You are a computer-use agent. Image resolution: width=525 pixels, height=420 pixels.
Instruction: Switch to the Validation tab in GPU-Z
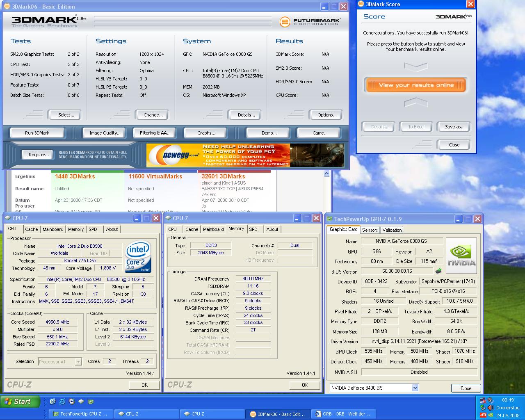pos(392,230)
